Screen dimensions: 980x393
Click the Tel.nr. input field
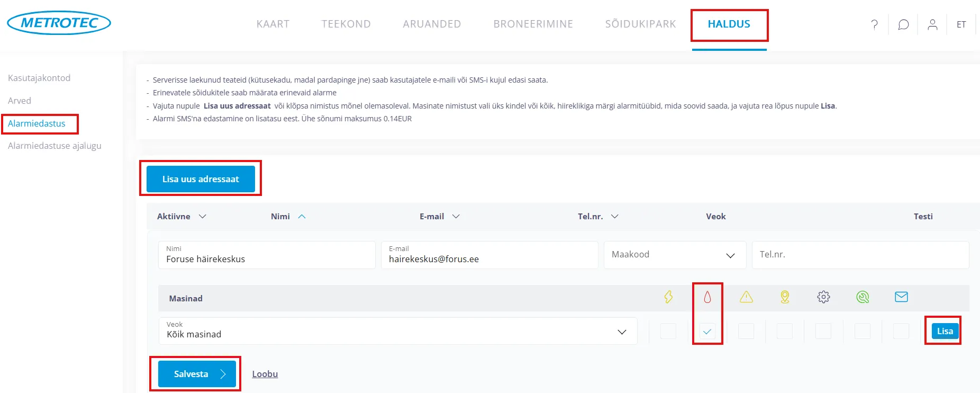(x=860, y=255)
